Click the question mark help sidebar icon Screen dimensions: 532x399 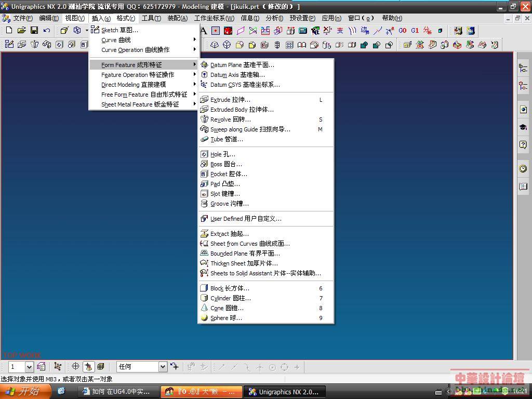523,145
